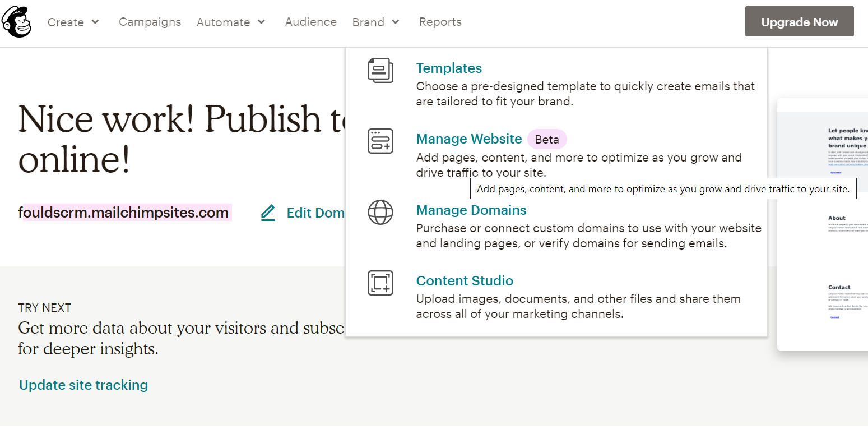Open the Manage Website link

coord(469,139)
